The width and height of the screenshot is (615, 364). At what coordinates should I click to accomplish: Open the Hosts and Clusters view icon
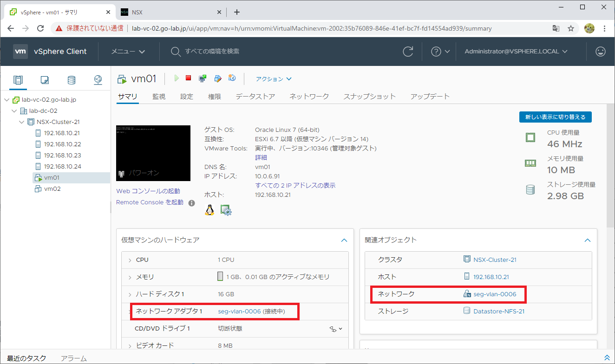coord(18,80)
